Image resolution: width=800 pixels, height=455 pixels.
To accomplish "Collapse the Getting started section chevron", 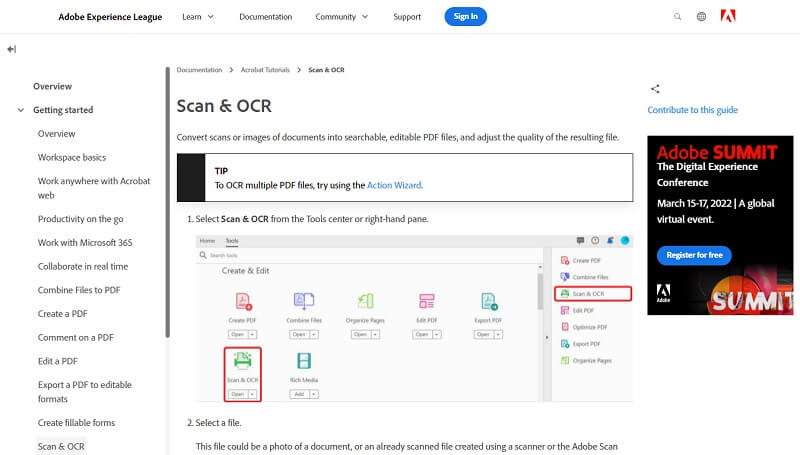I will click(x=21, y=110).
